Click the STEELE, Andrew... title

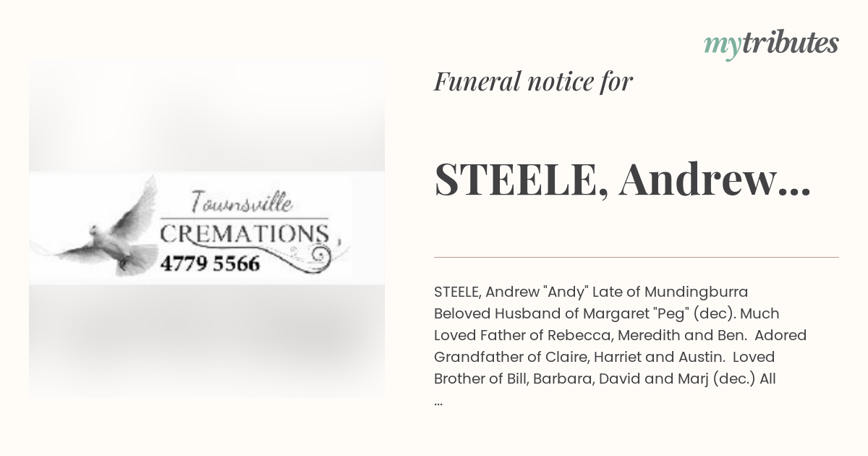tap(622, 181)
